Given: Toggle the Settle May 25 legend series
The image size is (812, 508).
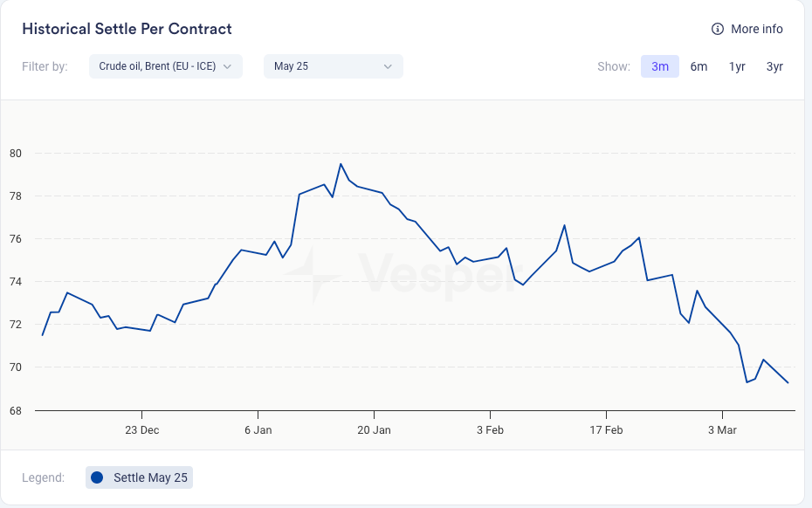Looking at the screenshot, I should 139,477.
